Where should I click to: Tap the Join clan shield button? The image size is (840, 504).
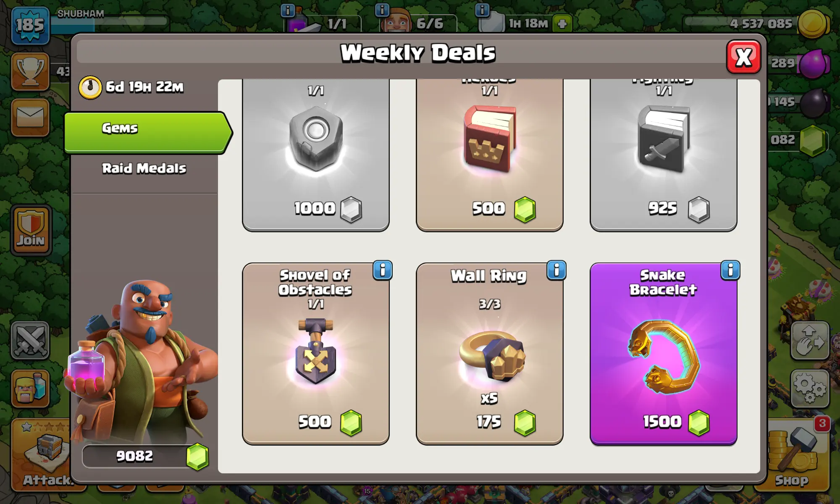[x=31, y=230]
